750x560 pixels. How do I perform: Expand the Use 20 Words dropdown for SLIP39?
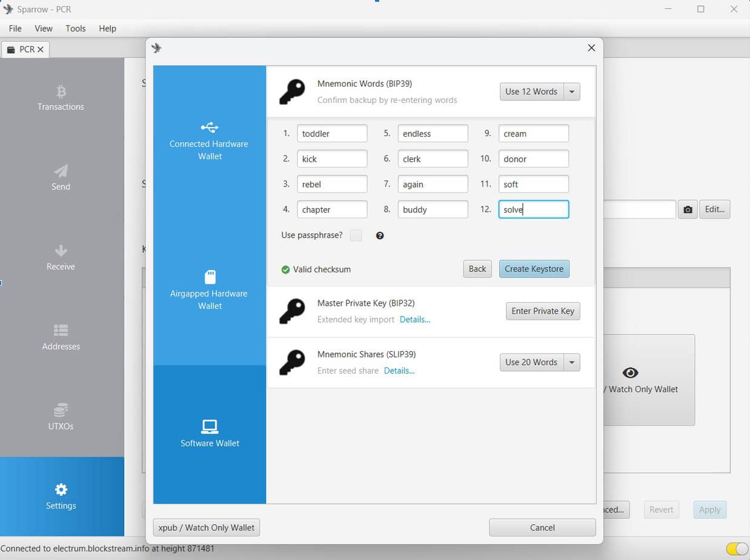(571, 362)
